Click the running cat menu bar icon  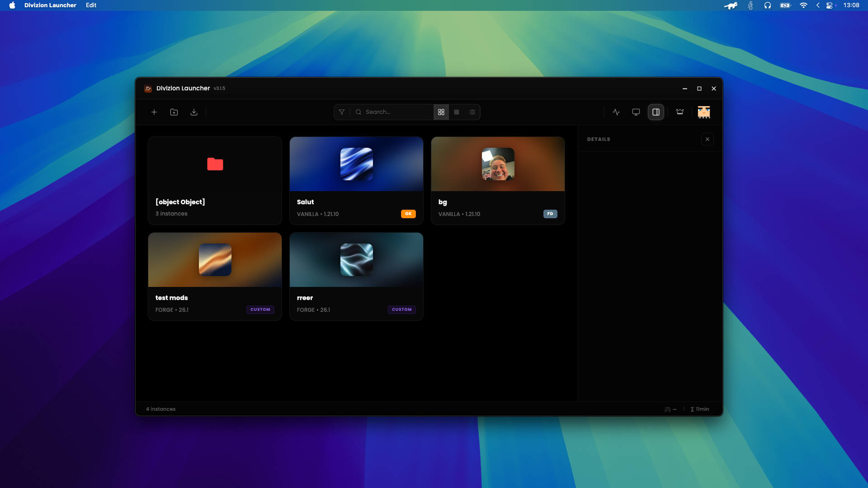tap(731, 5)
